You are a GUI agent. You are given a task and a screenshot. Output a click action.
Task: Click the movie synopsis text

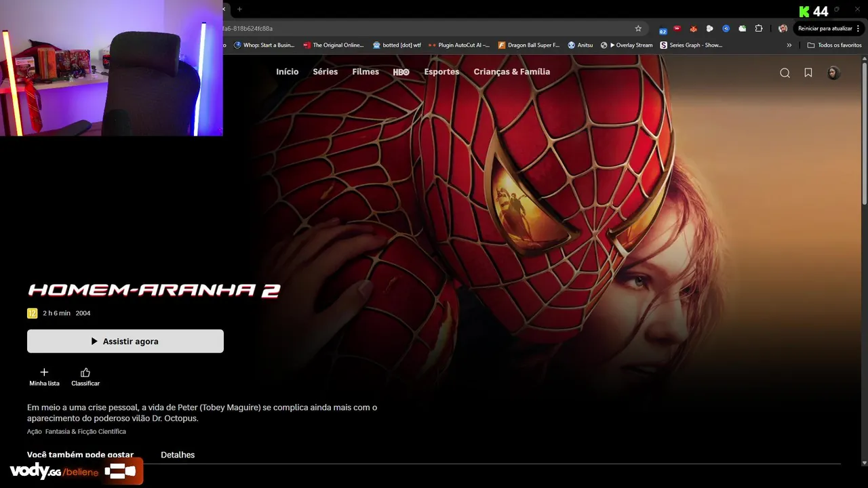click(x=202, y=413)
